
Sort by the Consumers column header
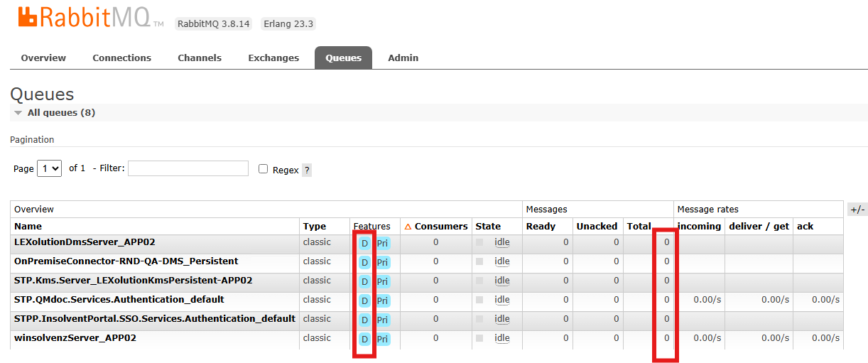click(x=436, y=226)
